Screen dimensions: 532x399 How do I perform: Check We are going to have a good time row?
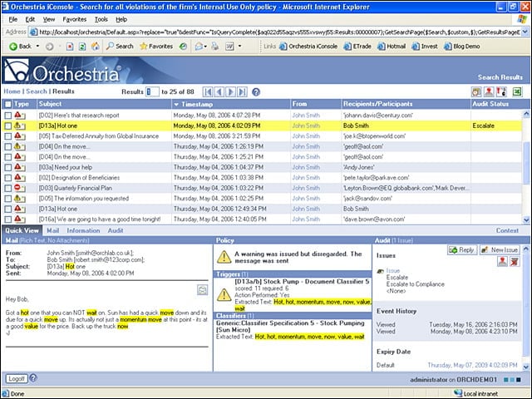[7, 219]
